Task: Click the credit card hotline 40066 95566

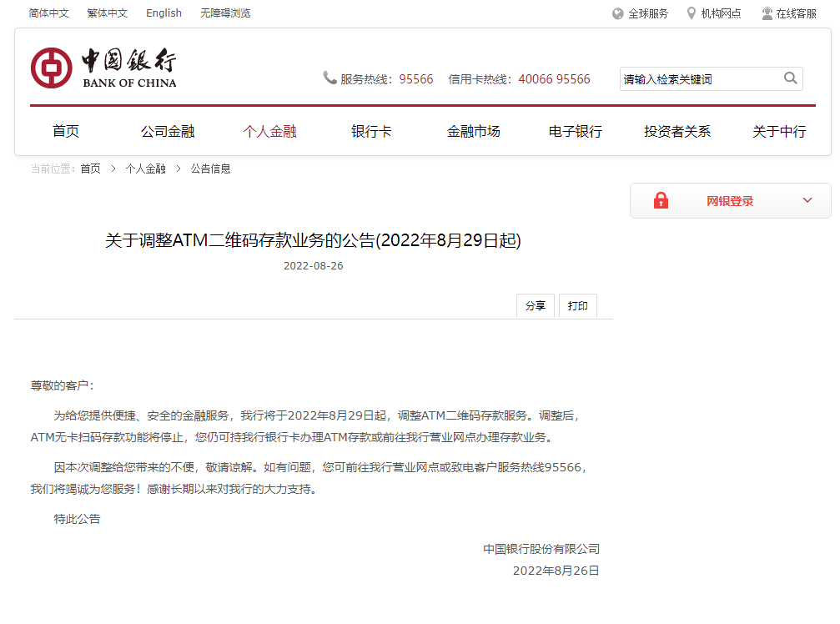Action: tap(555, 79)
